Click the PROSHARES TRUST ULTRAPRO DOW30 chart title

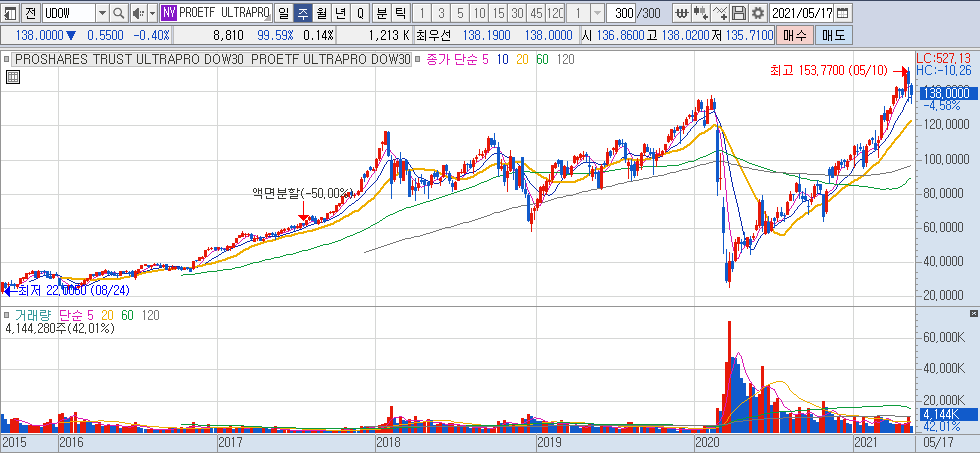[x=212, y=60]
